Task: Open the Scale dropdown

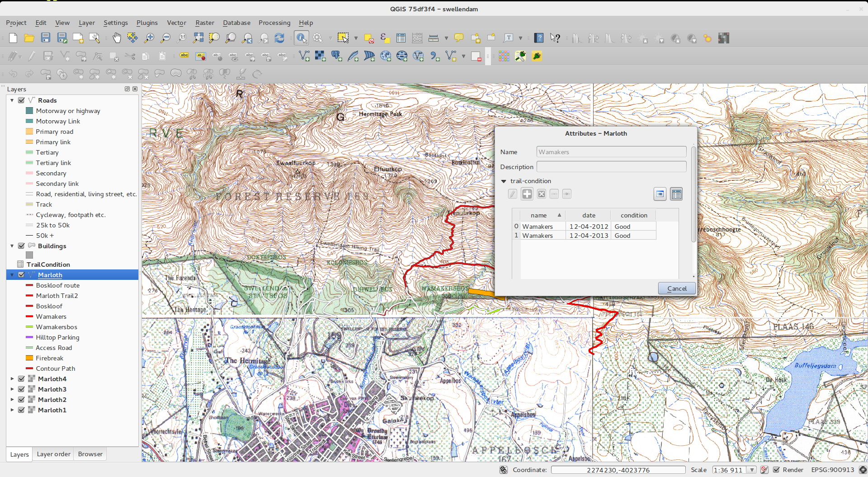Action: click(x=752, y=470)
